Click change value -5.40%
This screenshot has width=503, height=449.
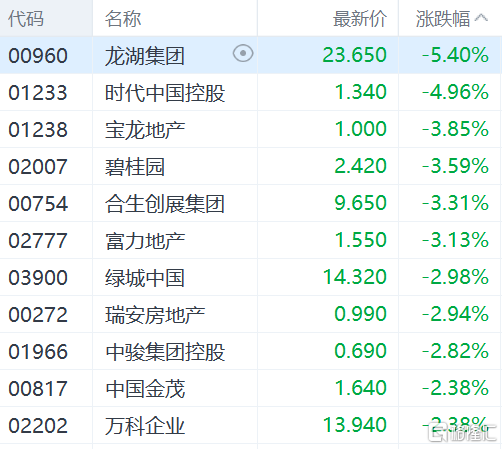point(455,55)
